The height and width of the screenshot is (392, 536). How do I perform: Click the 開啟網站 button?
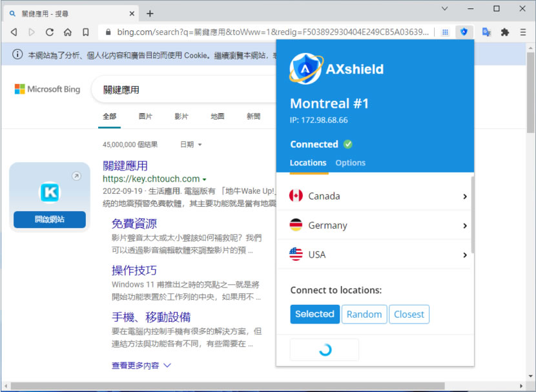[x=50, y=220]
